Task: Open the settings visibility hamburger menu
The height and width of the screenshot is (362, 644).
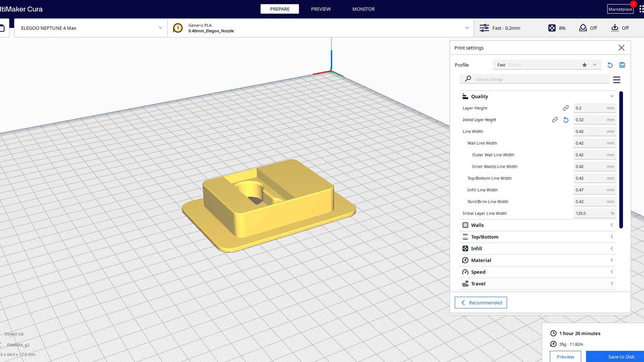Action: tap(616, 80)
